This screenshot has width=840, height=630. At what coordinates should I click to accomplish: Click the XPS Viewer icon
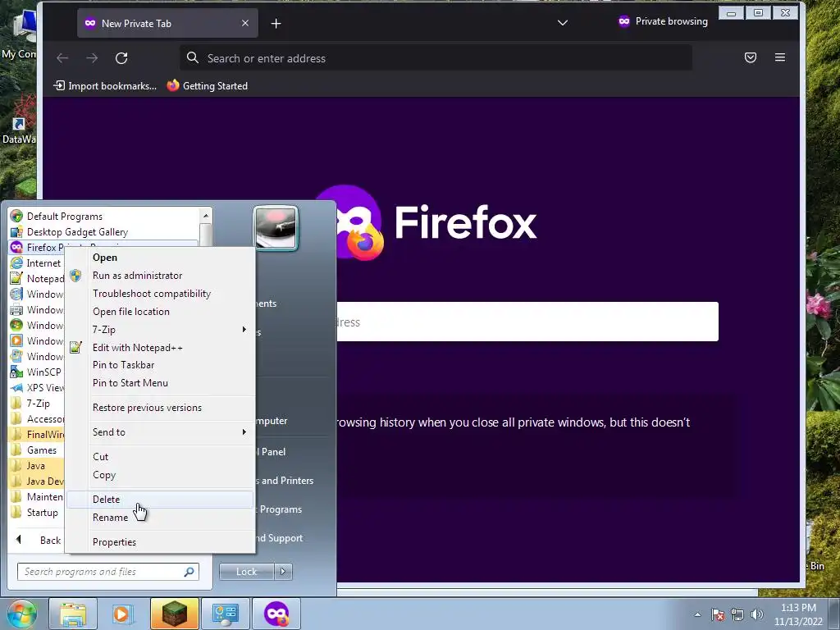(16, 387)
